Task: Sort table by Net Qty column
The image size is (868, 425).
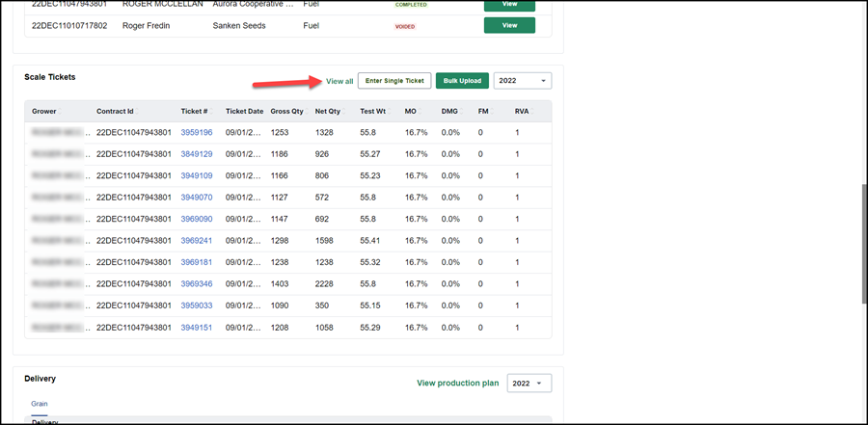Action: click(x=330, y=111)
